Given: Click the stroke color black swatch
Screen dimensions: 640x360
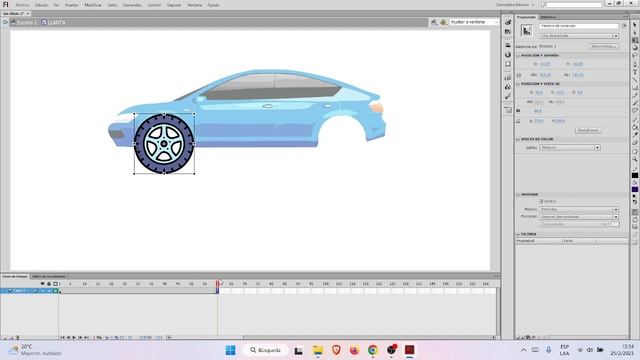Looking at the screenshot, I should pyautogui.click(x=635, y=176).
